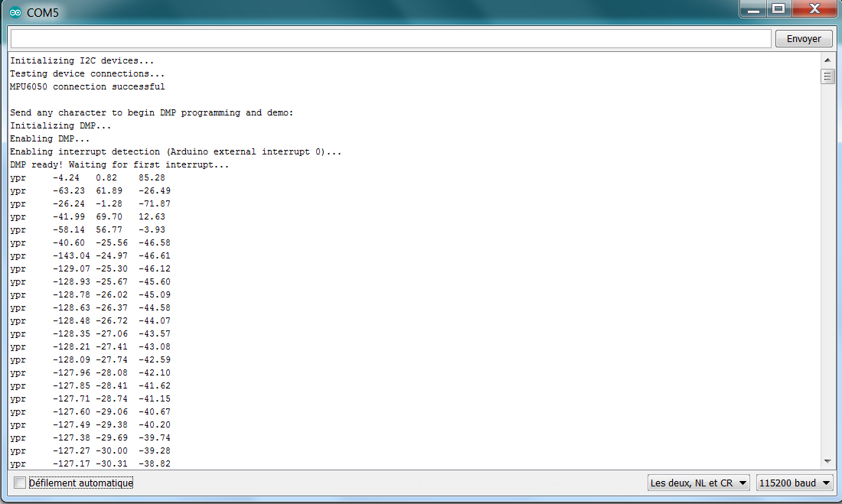The width and height of the screenshot is (842, 504).
Task: Click the Arduino logo icon in title bar
Action: pos(15,12)
